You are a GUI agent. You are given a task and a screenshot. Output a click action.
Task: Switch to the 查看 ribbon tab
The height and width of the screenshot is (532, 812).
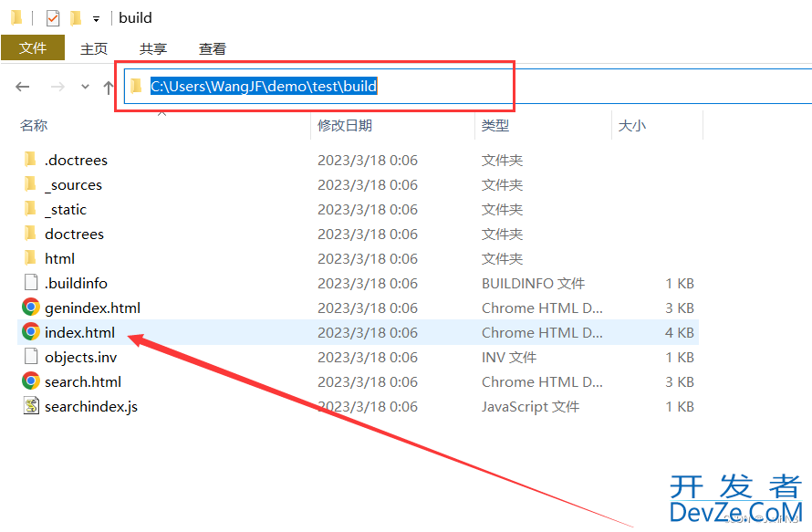(x=213, y=48)
